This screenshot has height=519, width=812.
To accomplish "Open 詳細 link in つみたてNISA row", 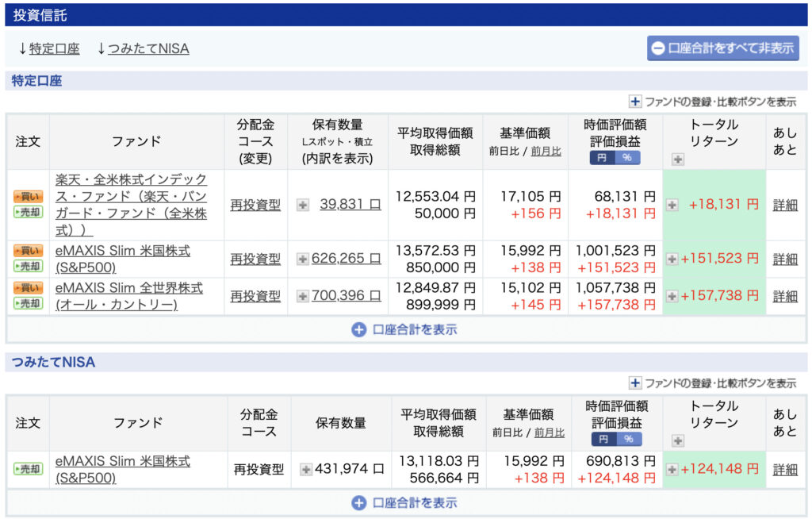I will point(785,470).
